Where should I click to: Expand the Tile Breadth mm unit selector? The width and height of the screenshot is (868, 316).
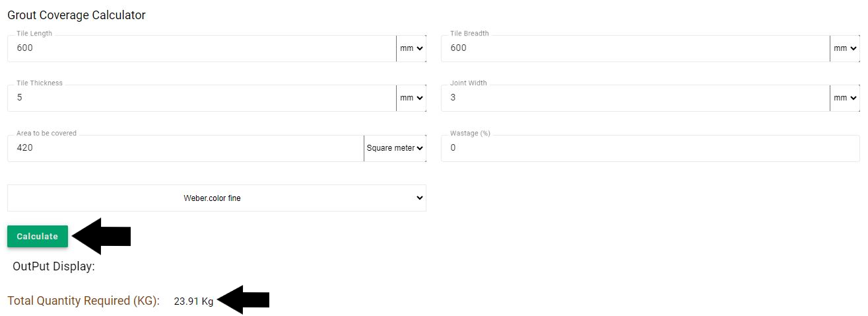click(x=845, y=48)
